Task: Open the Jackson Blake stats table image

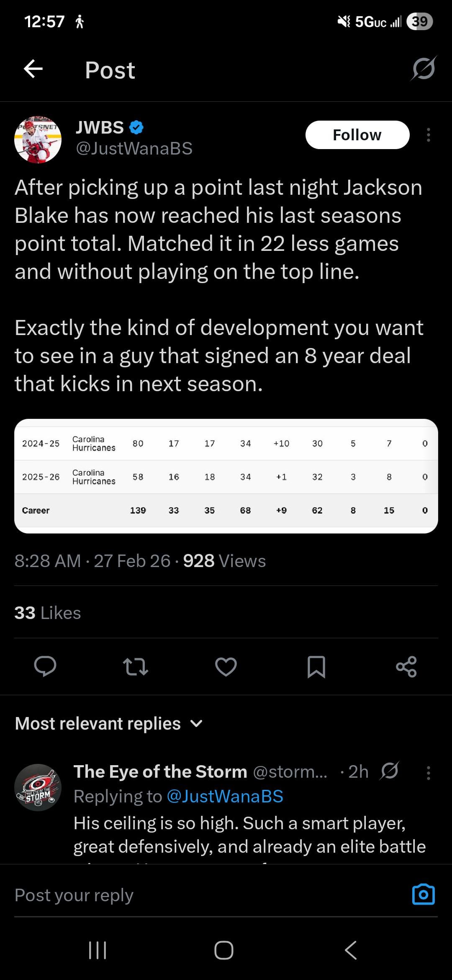Action: coord(226,476)
